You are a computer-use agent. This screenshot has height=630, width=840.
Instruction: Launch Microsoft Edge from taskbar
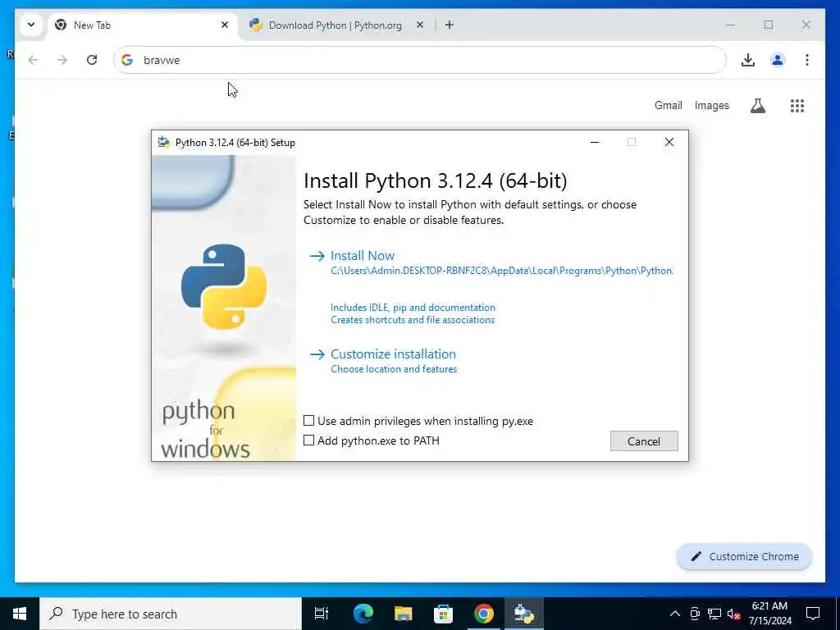coord(363,614)
